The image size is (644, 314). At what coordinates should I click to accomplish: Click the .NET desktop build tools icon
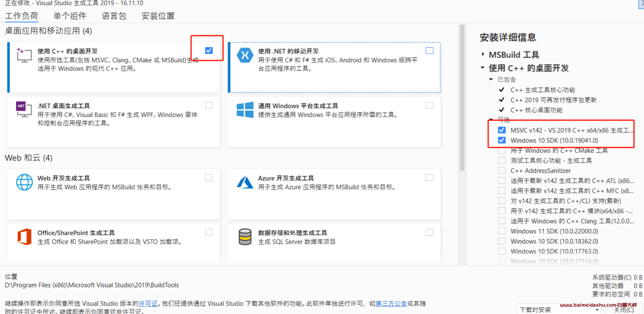click(24, 109)
